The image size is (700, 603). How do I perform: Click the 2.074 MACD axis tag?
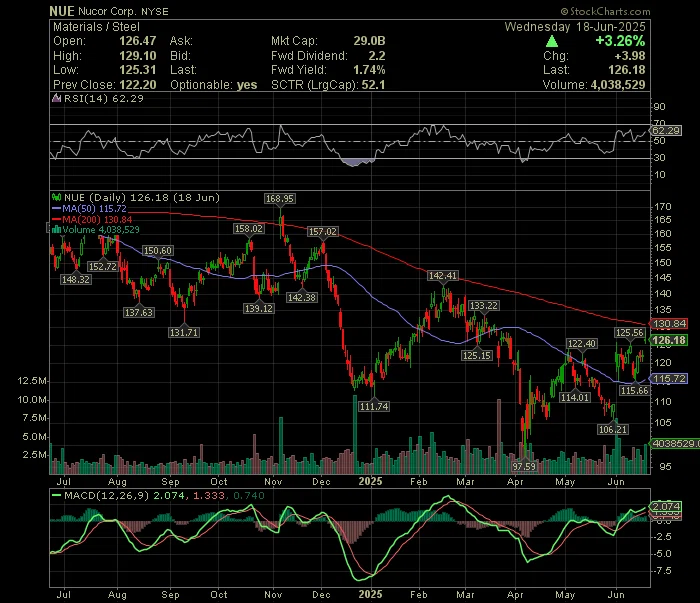click(666, 506)
